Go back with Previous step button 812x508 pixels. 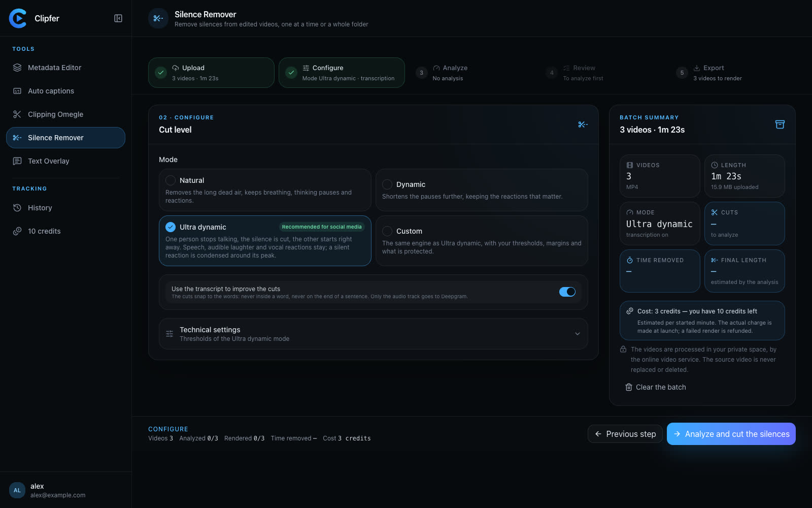(625, 434)
